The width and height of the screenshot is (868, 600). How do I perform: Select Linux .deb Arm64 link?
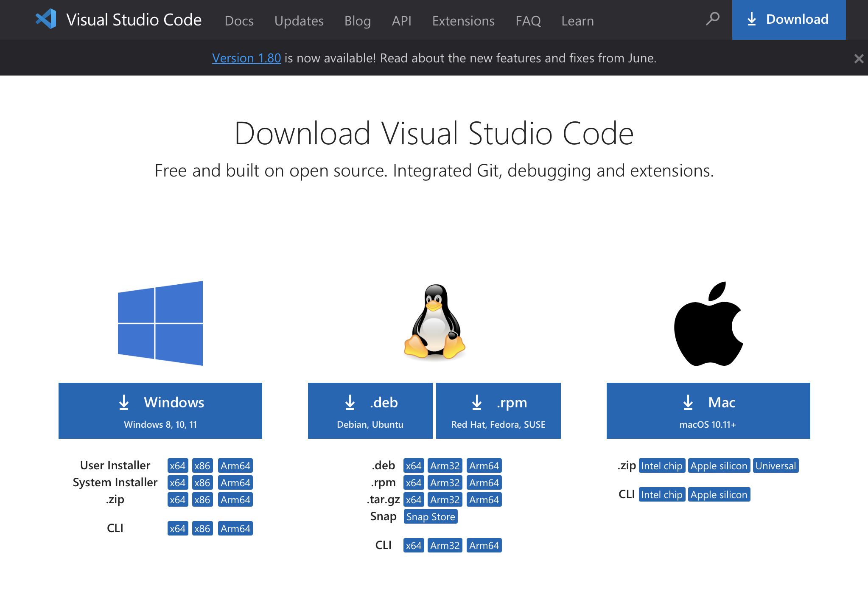pyautogui.click(x=484, y=466)
